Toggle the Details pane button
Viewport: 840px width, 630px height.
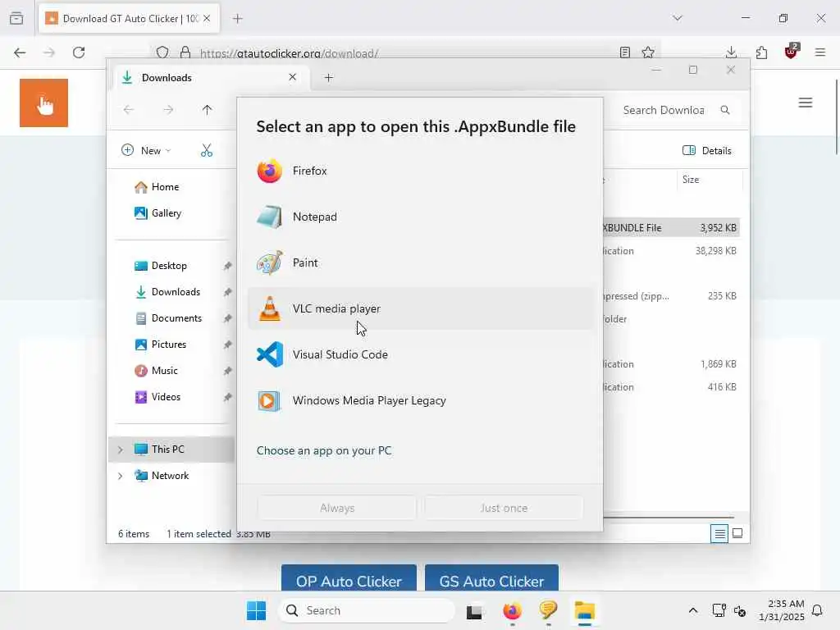[706, 151]
